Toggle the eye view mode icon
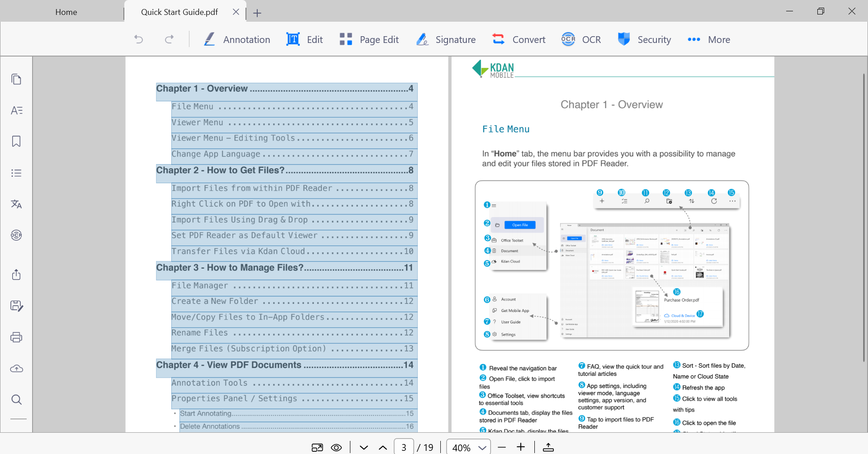The image size is (868, 454). click(x=336, y=448)
